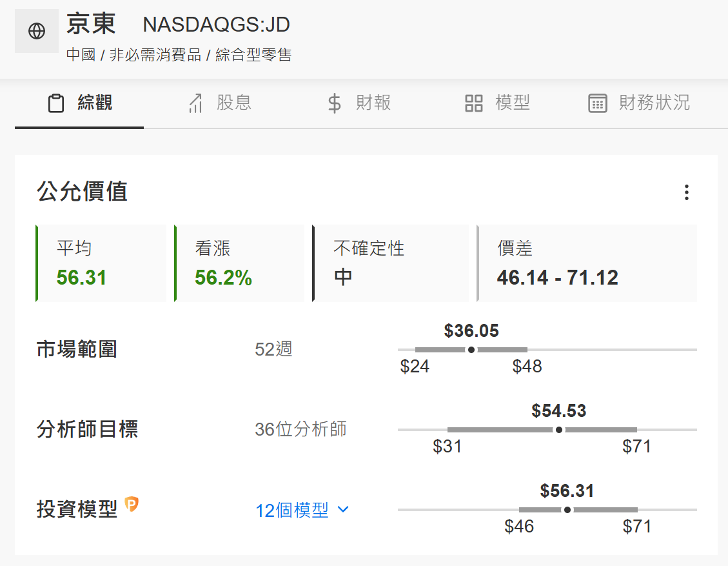
Task: Click the dollar sign icon on 財報 tab
Action: pos(334,103)
